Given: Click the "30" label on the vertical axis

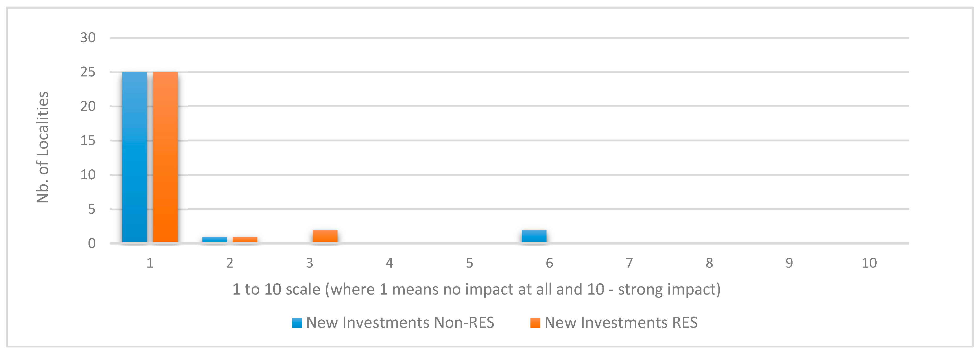Looking at the screenshot, I should 88,38.
